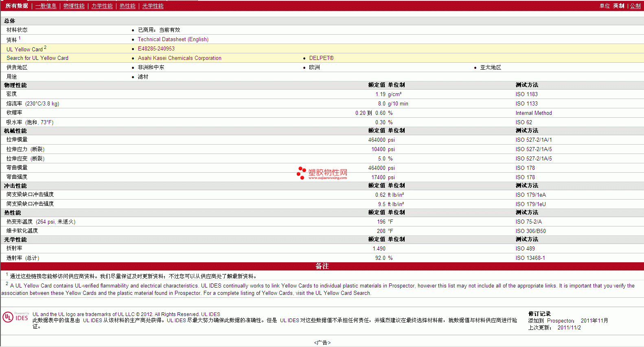Select water absorption value 0.30
The image size is (644, 347).
tap(380, 122)
